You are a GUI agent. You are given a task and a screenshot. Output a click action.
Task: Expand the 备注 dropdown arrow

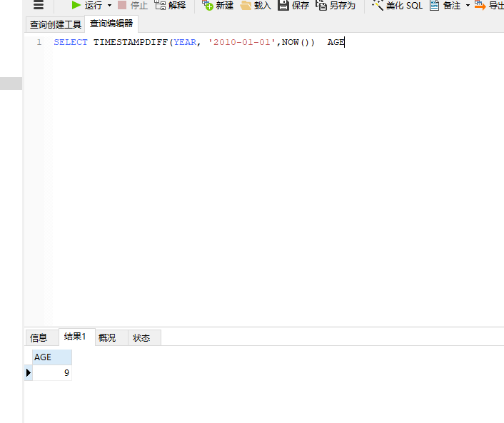468,5
